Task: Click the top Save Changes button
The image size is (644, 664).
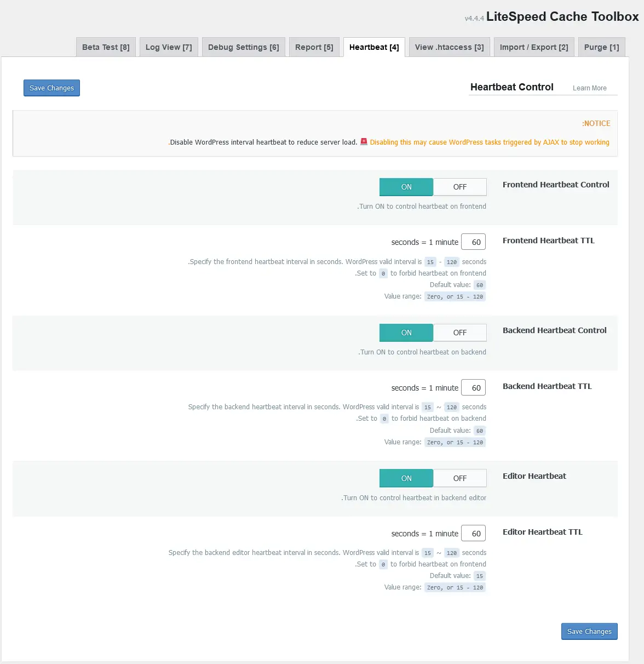Action: [x=51, y=88]
